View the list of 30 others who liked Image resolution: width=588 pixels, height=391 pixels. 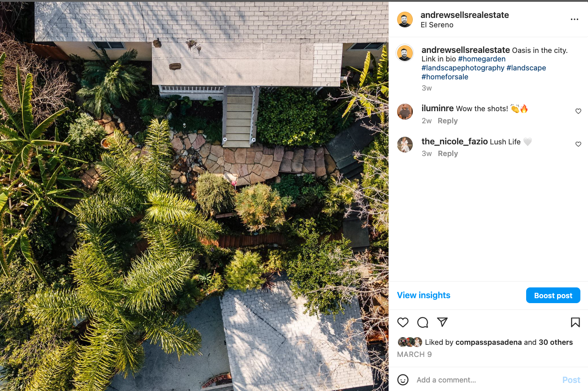click(556, 342)
